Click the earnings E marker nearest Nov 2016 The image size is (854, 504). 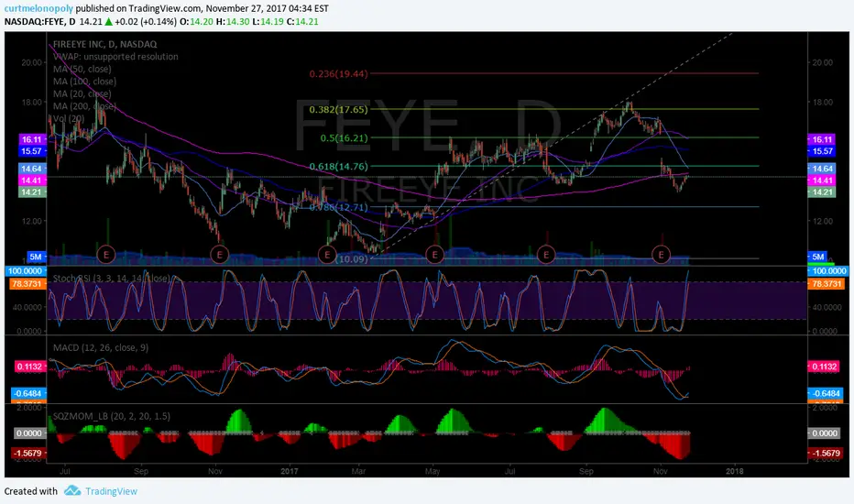point(219,255)
